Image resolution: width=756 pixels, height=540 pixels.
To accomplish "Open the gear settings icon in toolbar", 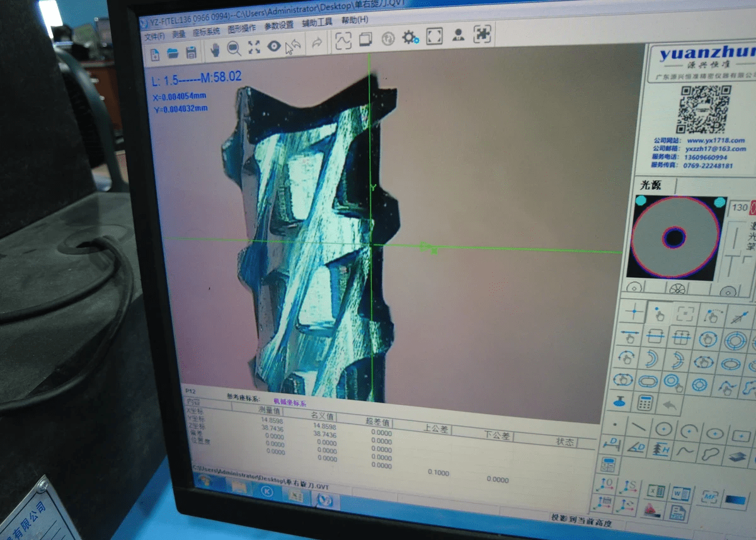I will point(409,38).
